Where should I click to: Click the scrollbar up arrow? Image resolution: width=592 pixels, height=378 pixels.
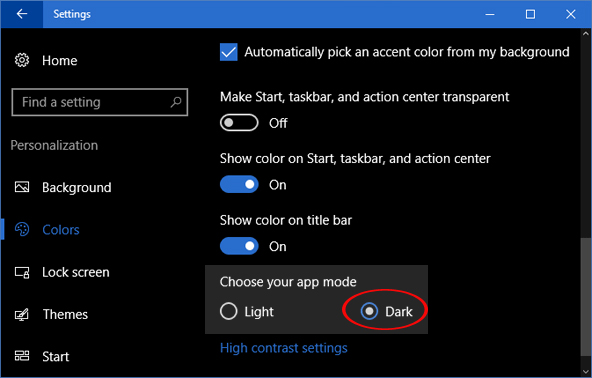click(586, 33)
